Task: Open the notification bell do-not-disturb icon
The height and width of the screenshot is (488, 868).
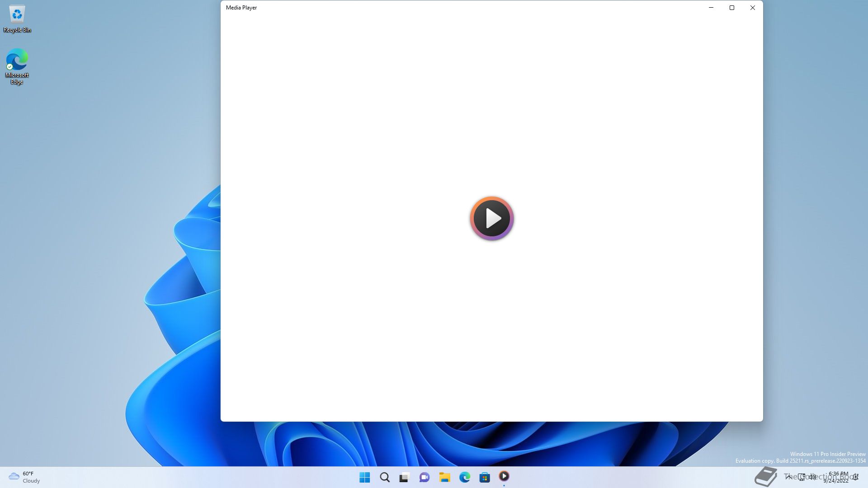Action: (x=855, y=477)
